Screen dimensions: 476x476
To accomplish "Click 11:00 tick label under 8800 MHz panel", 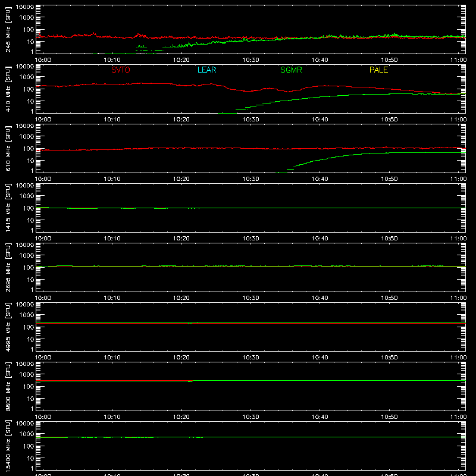I will [x=458, y=417].
